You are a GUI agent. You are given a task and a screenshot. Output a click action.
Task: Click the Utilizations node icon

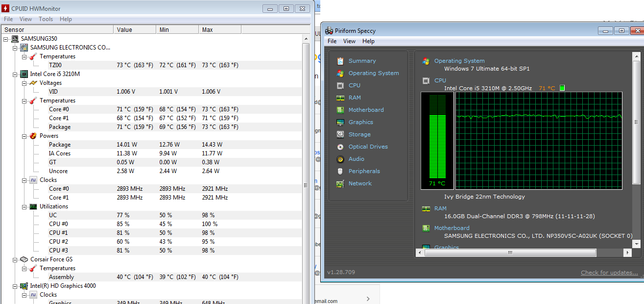[x=33, y=206]
